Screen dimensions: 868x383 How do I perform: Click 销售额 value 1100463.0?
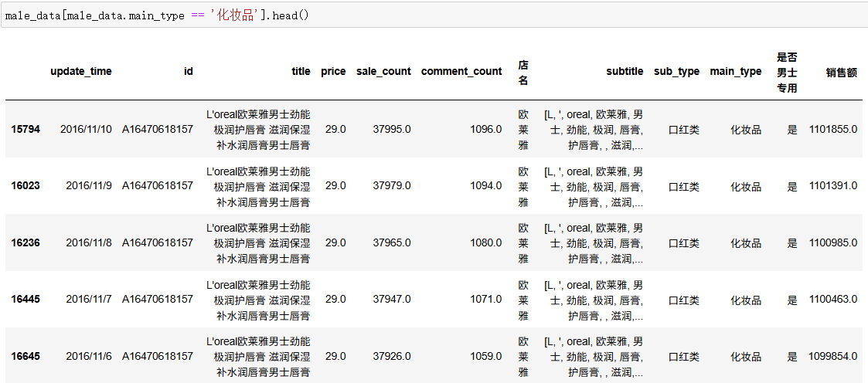click(833, 300)
